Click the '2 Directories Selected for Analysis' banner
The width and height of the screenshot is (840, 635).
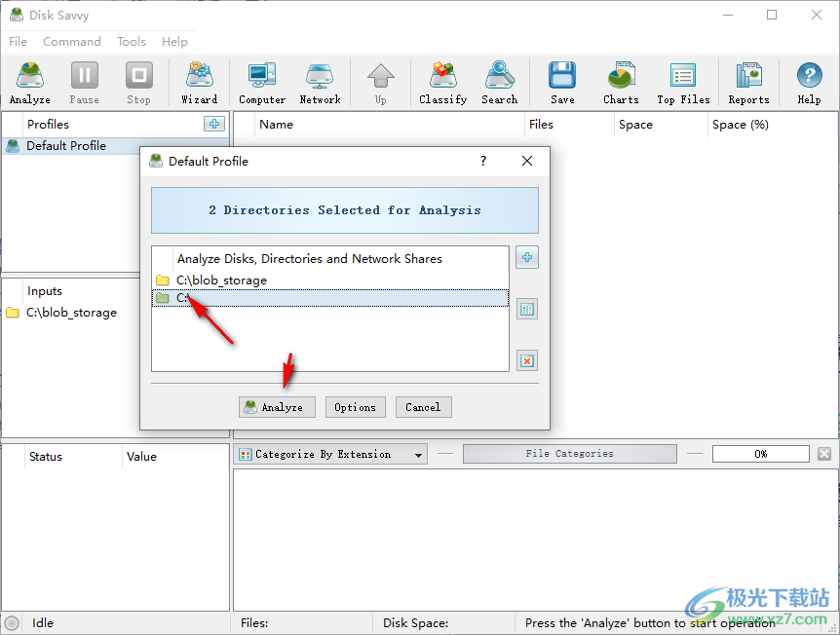coord(344,210)
